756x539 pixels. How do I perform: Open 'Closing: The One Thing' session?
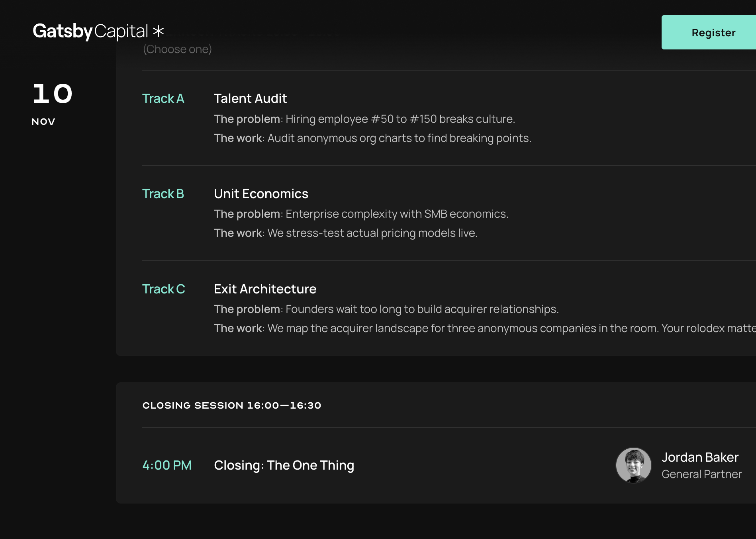click(284, 465)
